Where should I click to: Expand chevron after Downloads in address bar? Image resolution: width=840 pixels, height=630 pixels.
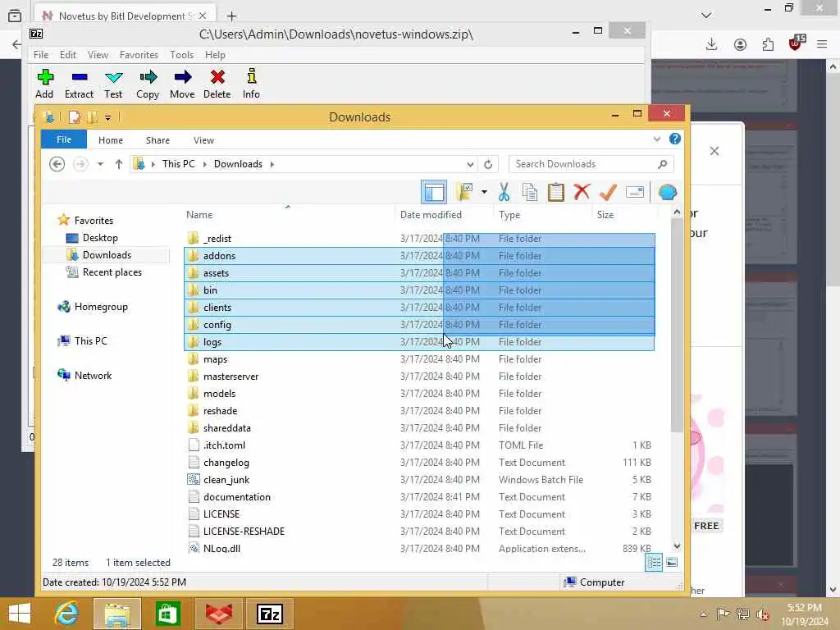tap(272, 164)
